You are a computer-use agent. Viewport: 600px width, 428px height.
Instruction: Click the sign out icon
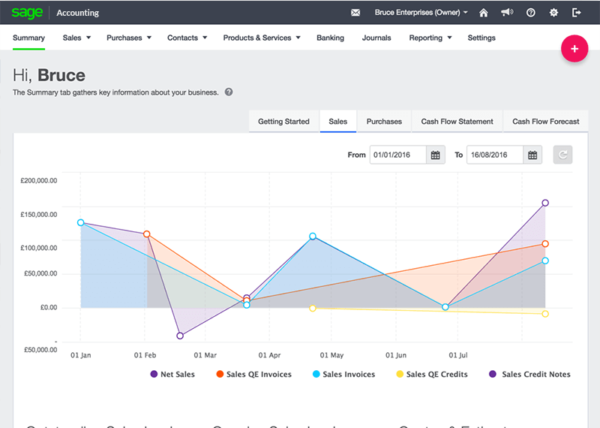point(576,13)
